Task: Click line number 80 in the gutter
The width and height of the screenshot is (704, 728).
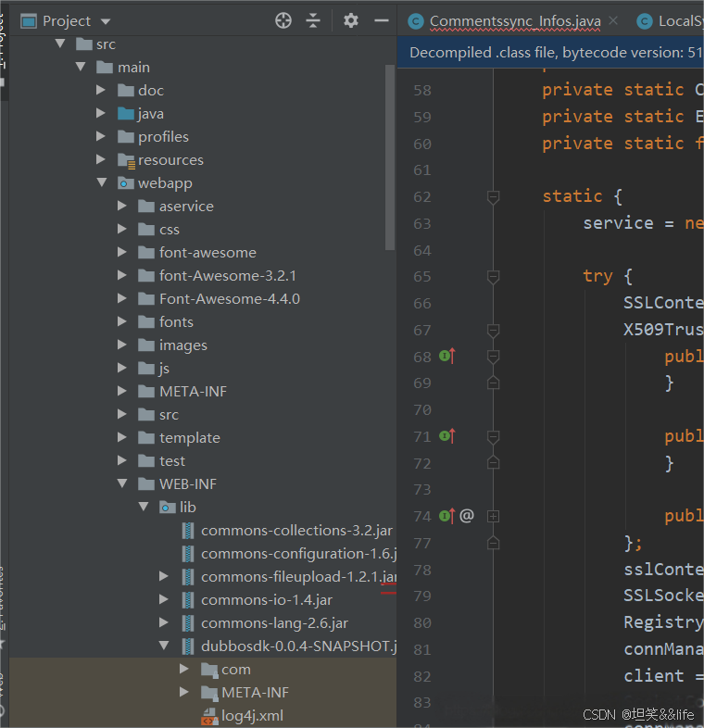Action: [422, 622]
